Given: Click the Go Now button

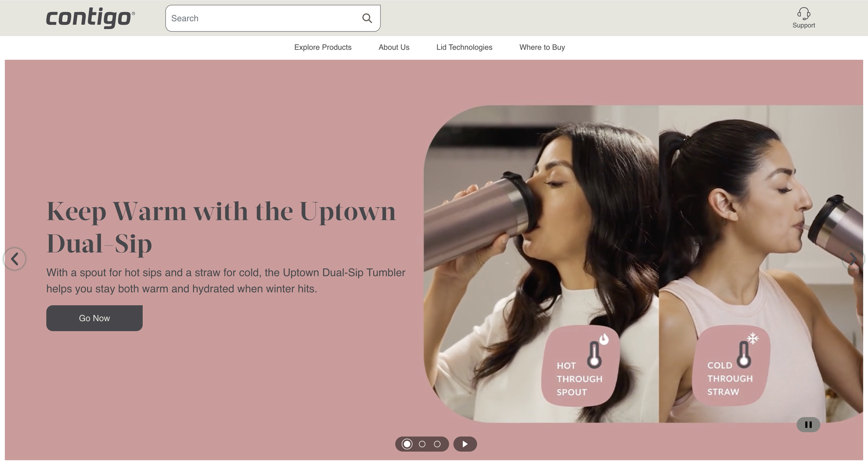Looking at the screenshot, I should [94, 318].
